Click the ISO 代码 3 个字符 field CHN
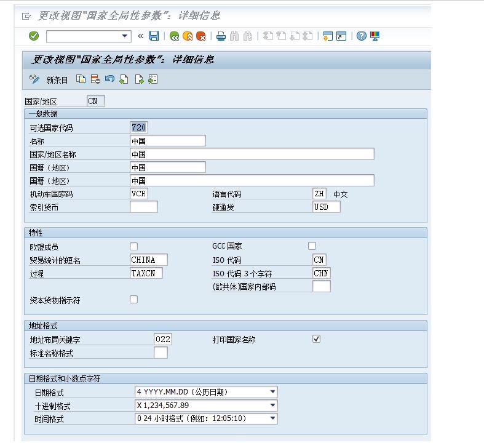The image size is (484, 448). pyautogui.click(x=321, y=273)
